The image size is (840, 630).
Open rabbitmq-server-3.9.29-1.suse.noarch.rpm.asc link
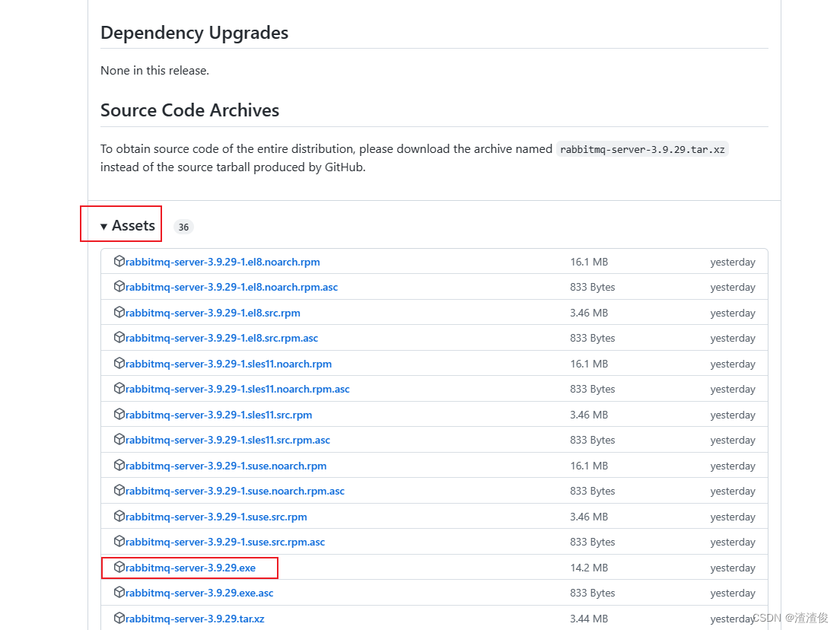(x=234, y=491)
